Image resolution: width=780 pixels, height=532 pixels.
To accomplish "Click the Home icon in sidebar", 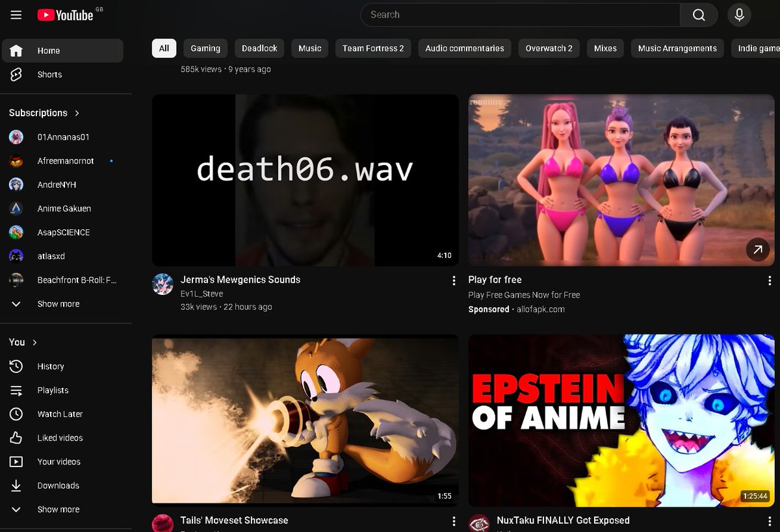I will (16, 51).
